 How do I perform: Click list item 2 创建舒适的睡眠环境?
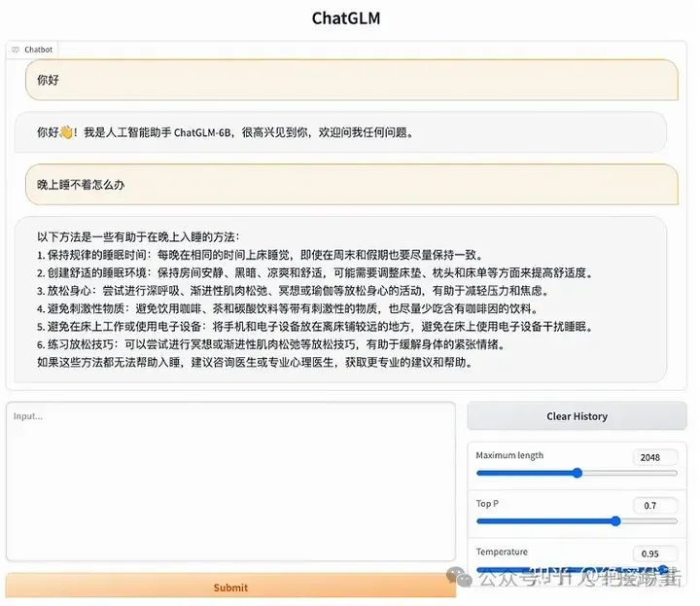[315, 273]
